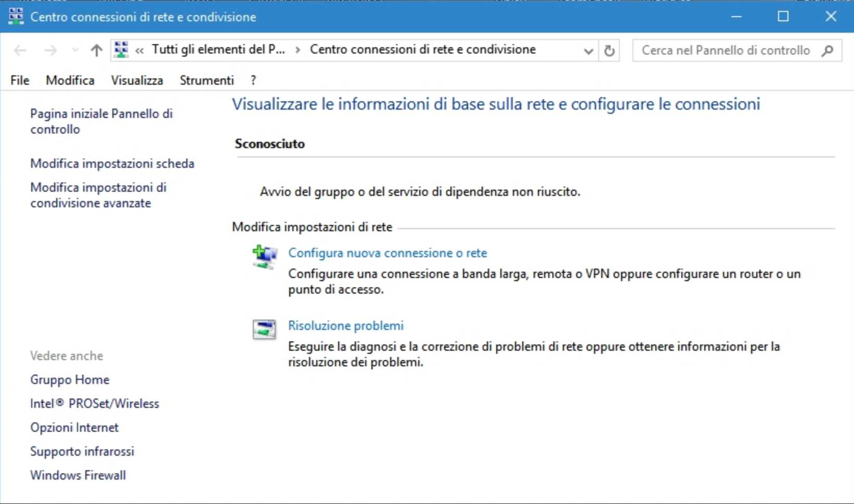Click the new connection setup icon
Viewport: 854px width, 504px height.
(x=264, y=257)
